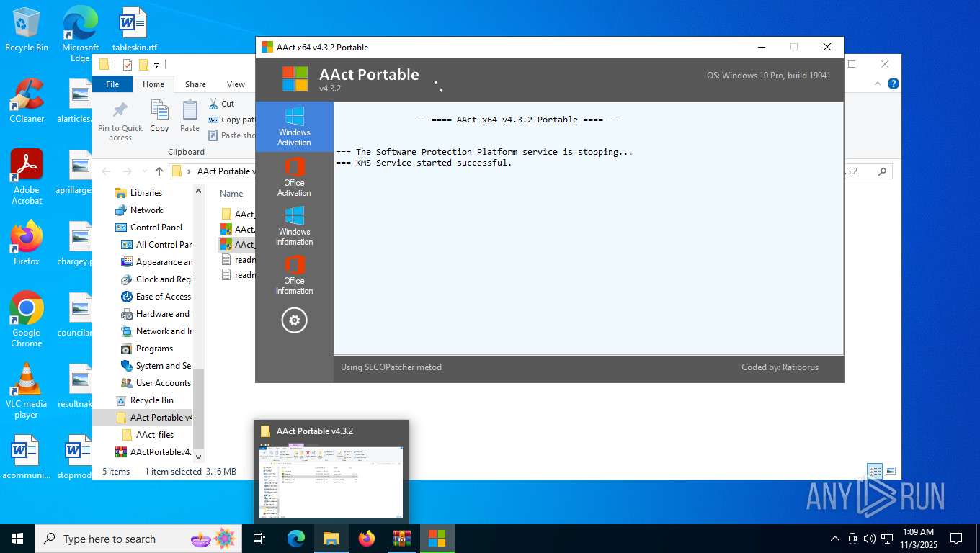Select the Share tab in Explorer
This screenshot has width=980, height=553.
195,84
